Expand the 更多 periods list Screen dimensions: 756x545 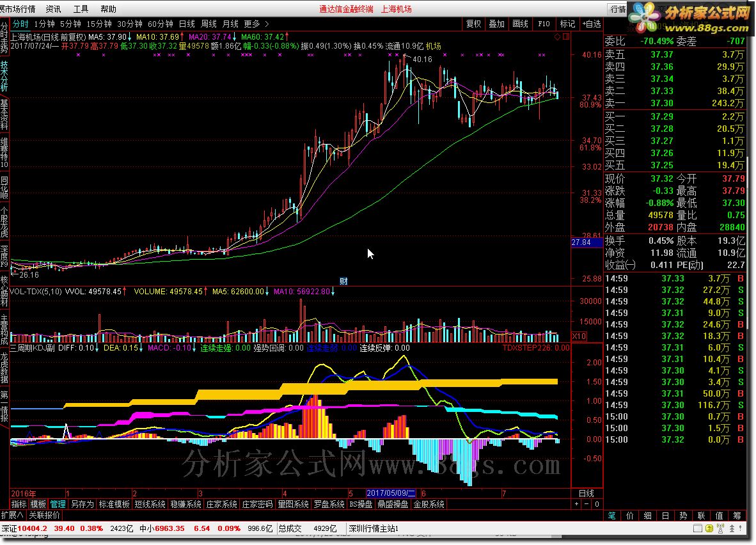256,24
